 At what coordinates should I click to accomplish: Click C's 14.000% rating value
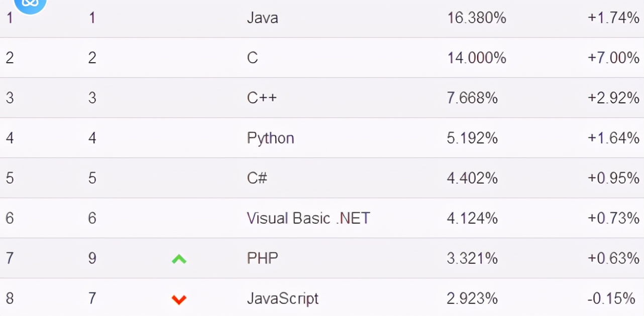[476, 58]
